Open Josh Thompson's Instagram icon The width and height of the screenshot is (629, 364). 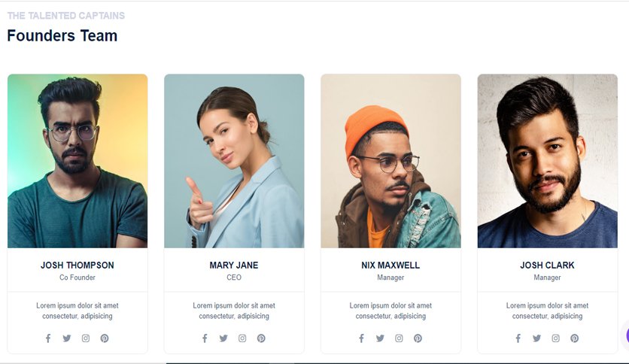click(86, 338)
